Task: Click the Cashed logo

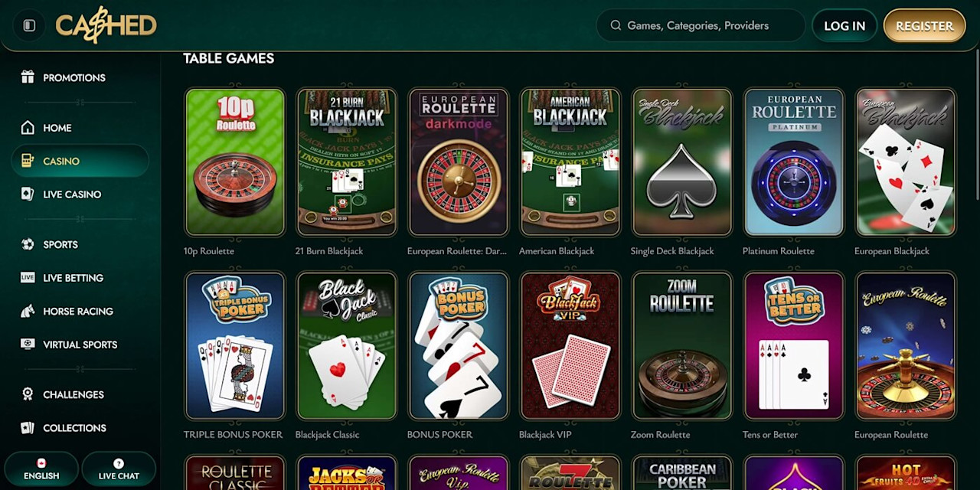Action: tap(106, 26)
